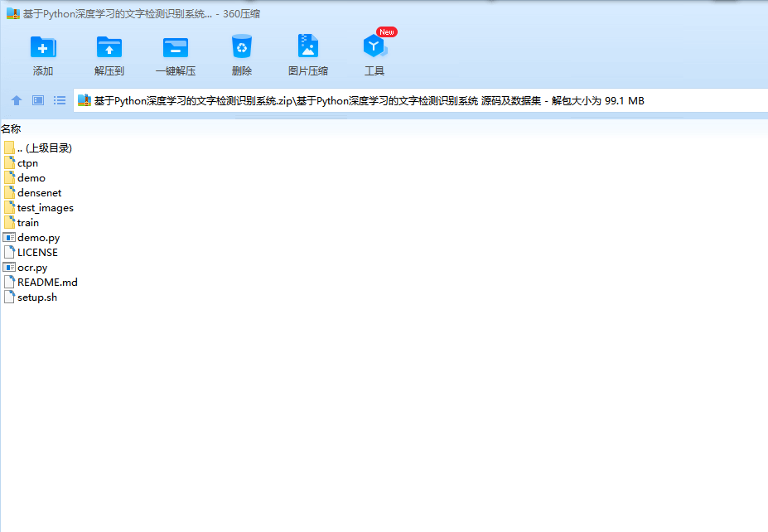Click the Extract To (解压到) icon

(109, 47)
